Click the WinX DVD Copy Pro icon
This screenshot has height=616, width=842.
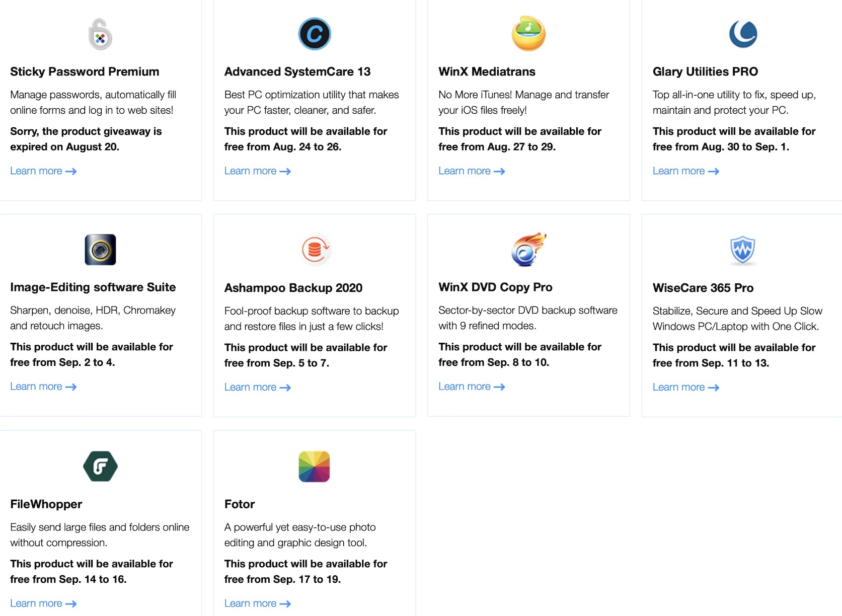[528, 250]
